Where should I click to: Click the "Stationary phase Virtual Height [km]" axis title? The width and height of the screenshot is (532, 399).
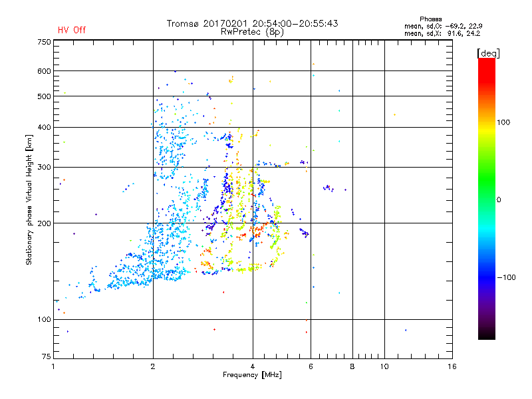click(29, 199)
